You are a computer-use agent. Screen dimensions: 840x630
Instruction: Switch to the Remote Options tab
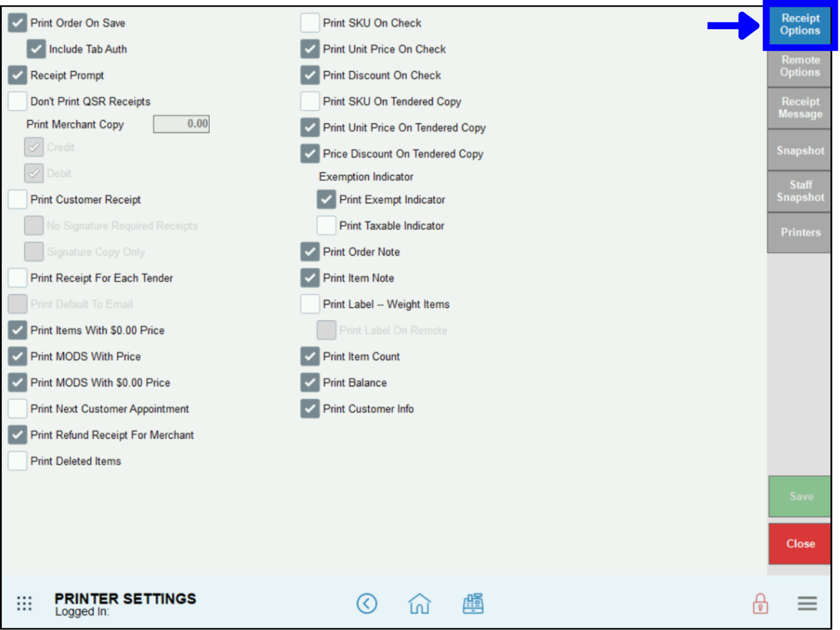pyautogui.click(x=799, y=66)
